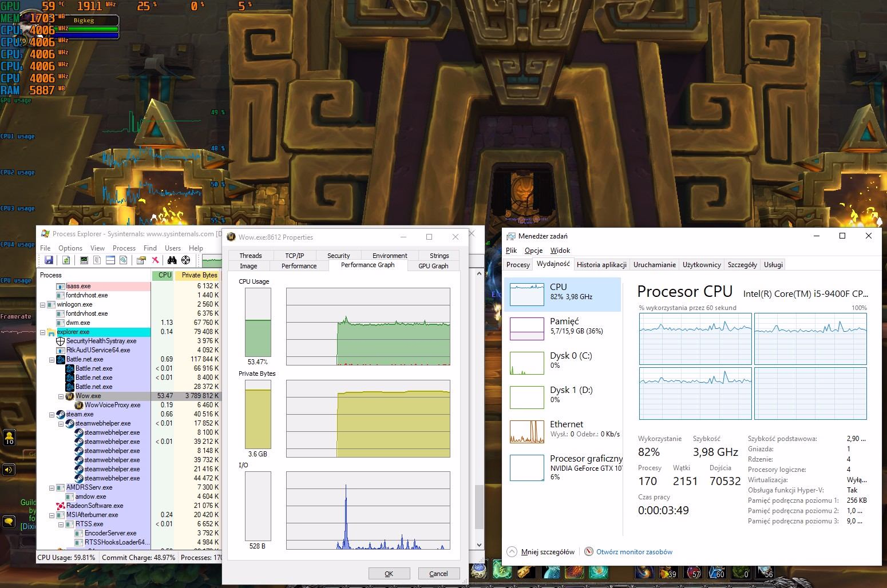
Task: Collapse the MSIAfterburner.exe tree node
Action: coord(52,515)
